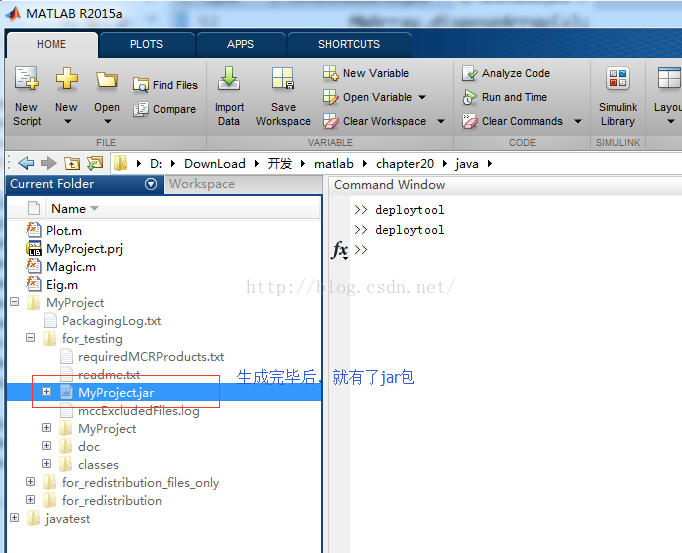The height and width of the screenshot is (553, 682).
Task: Click the Find Files icon
Action: click(140, 85)
